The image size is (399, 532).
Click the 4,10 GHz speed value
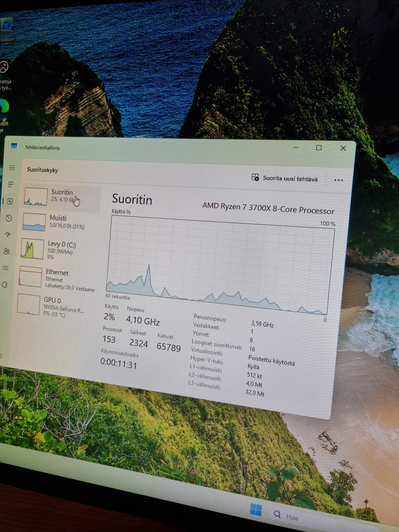pyautogui.click(x=143, y=320)
